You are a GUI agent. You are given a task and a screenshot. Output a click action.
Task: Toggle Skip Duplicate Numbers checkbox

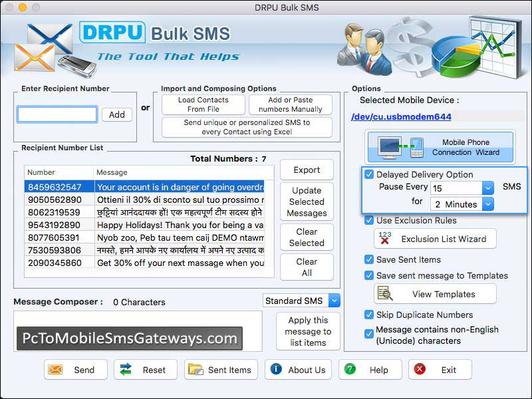pos(369,315)
